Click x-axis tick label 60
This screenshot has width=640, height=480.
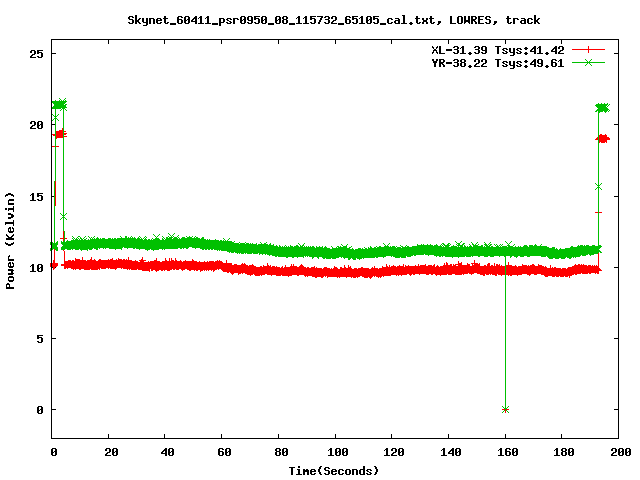[x=224, y=452]
